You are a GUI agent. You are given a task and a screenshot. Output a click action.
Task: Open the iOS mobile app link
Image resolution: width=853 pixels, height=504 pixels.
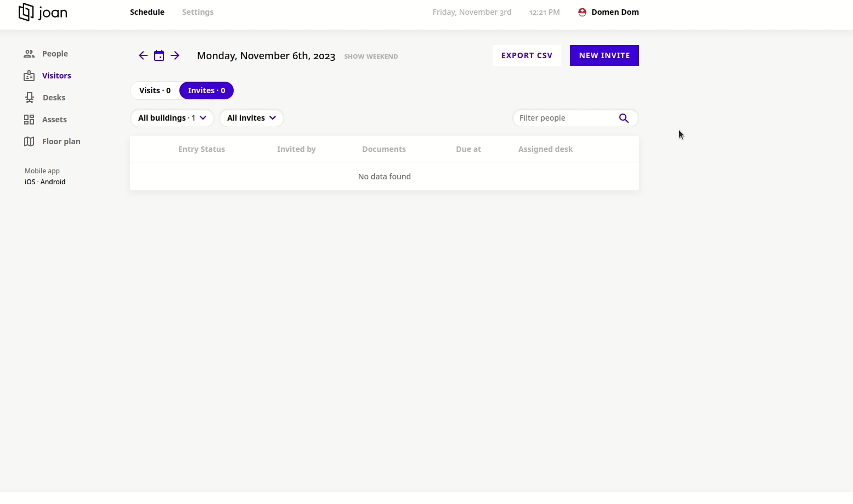(30, 182)
